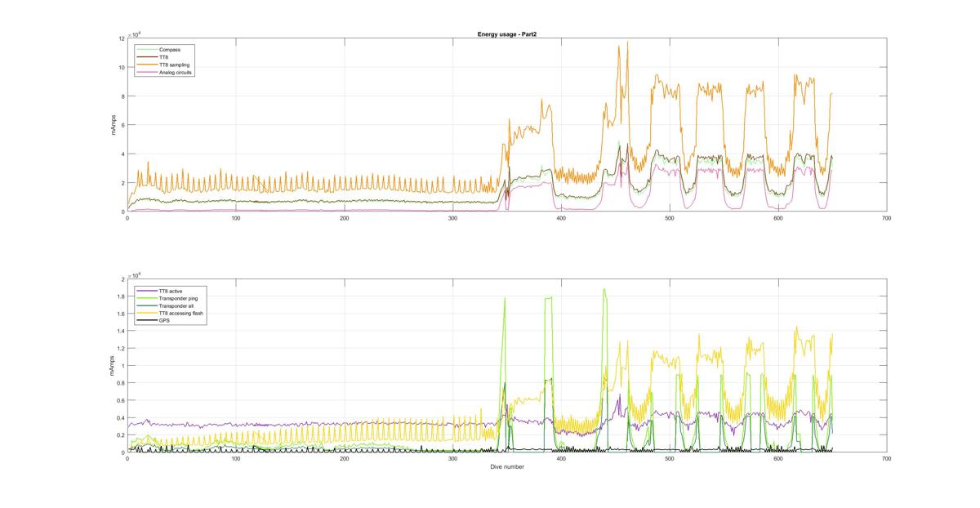Click the '×10^4' exponent above the lower plot
This screenshot has height=508, width=980.
tap(135, 274)
